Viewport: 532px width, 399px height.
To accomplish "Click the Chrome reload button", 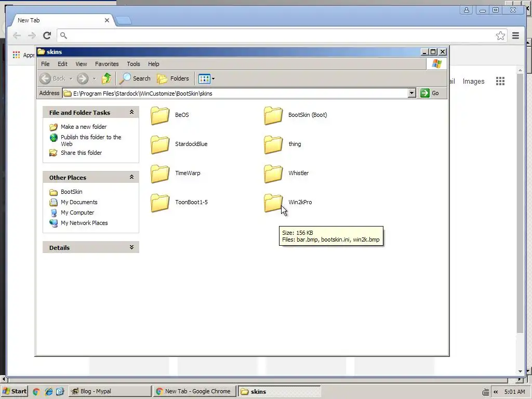I will point(47,35).
